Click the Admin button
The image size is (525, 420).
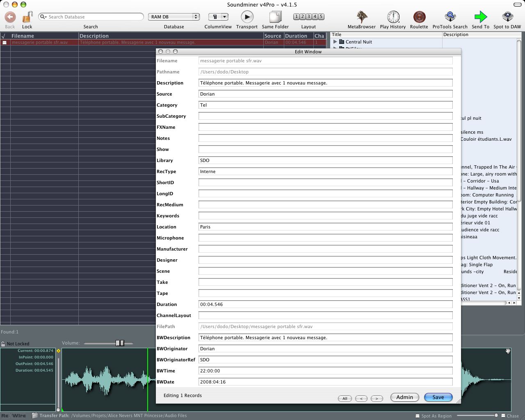click(404, 397)
